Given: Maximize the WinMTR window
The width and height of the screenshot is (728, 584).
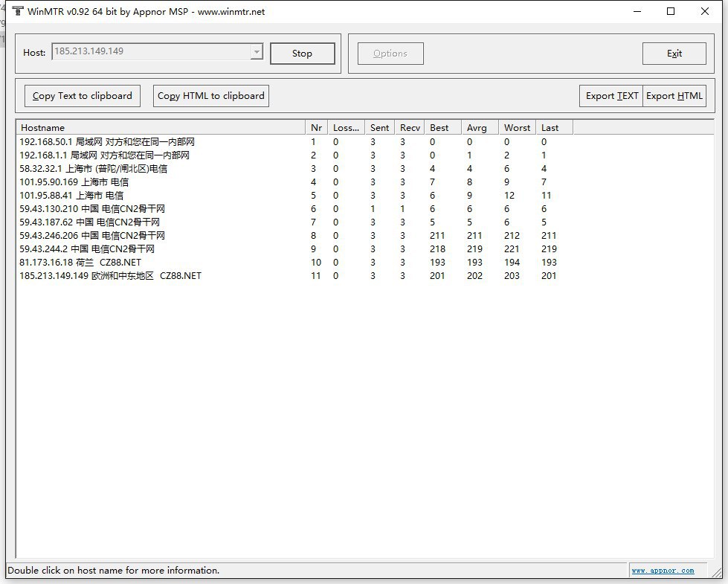Looking at the screenshot, I should (x=671, y=11).
